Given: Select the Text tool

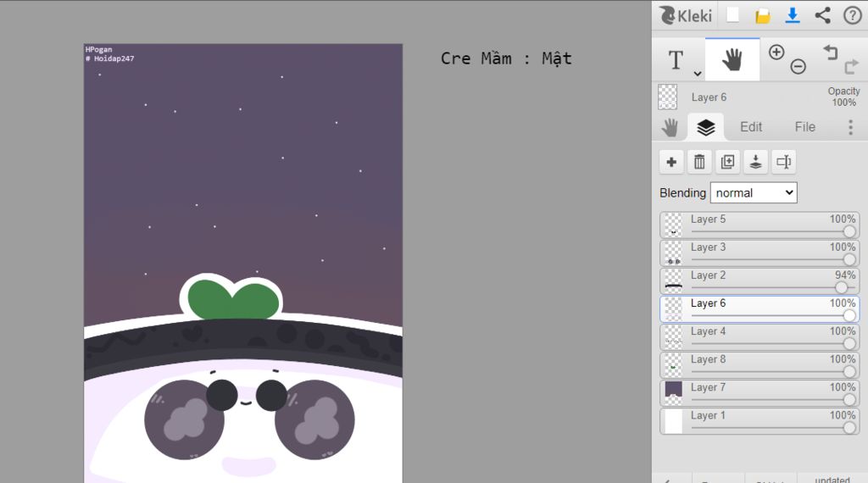Looking at the screenshot, I should click(x=676, y=60).
